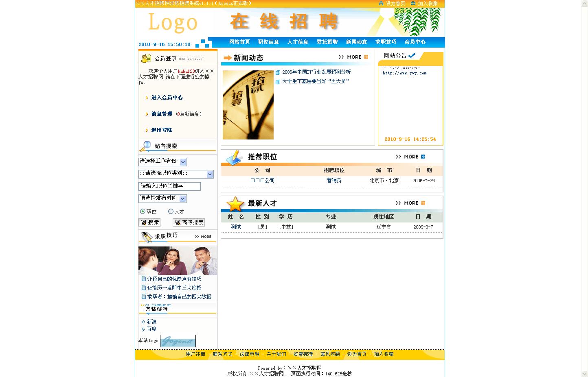Viewport: 588px width, 377px height.
Task: Open 新闻动态 navigation menu item
Action: [x=356, y=42]
